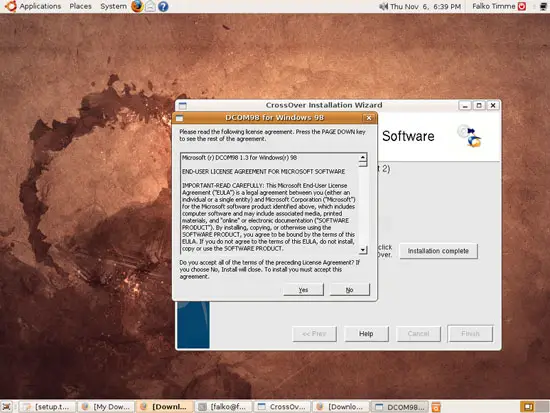
Task: Open the Help question mark icon
Action: click(x=163, y=6)
